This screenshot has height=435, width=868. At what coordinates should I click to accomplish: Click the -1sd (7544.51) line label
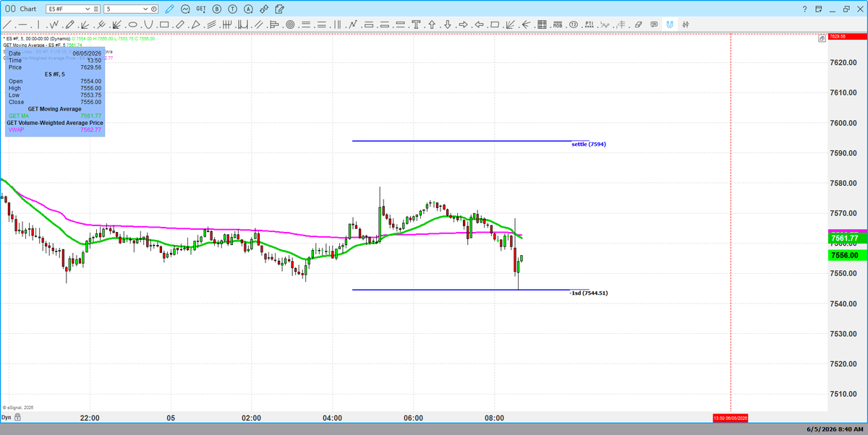click(589, 293)
